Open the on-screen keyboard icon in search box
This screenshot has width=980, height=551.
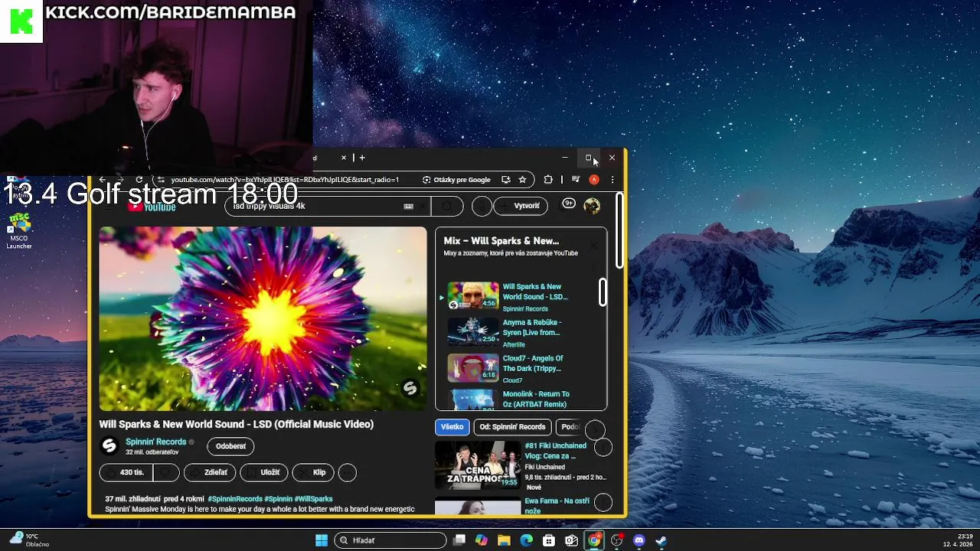pyautogui.click(x=408, y=206)
